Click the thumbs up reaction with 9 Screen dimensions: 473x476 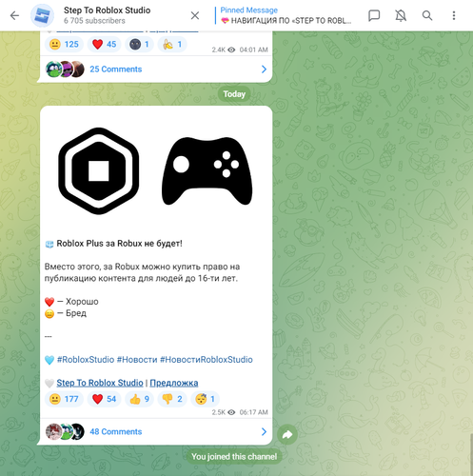tap(140, 399)
